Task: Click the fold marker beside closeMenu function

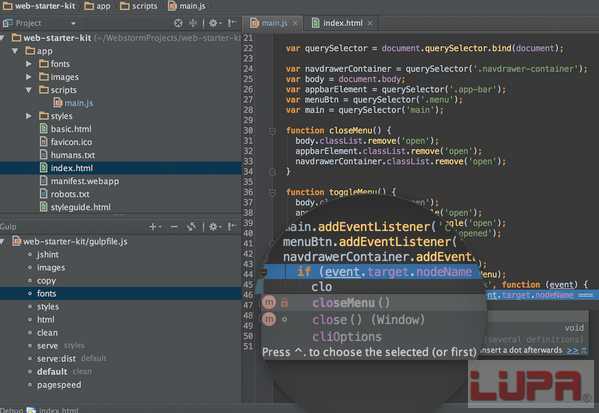Action: tap(272, 131)
